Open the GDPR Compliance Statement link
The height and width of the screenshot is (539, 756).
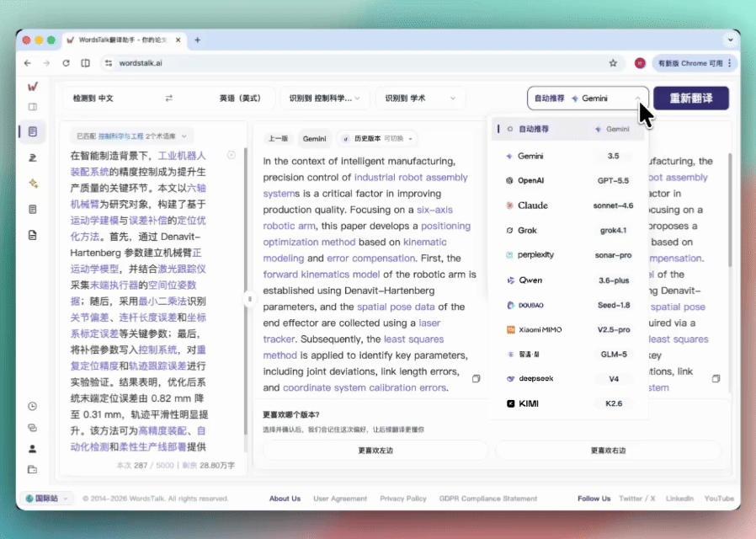point(488,499)
